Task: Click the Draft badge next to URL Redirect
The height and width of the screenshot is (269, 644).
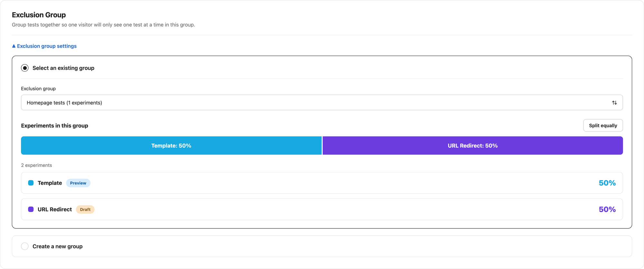Action: point(85,209)
